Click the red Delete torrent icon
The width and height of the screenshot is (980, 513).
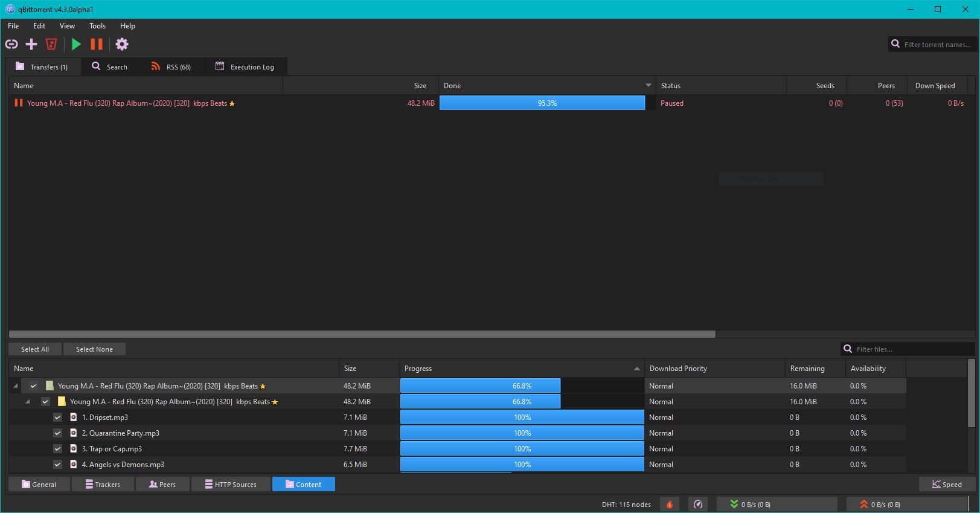tap(51, 44)
